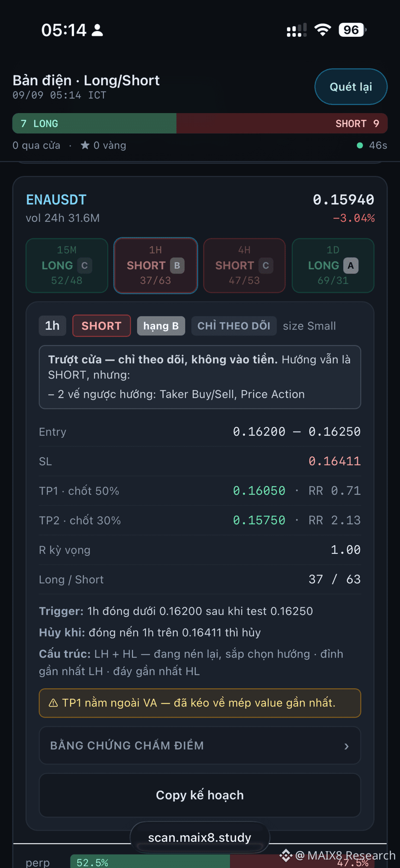This screenshot has width=400, height=868.
Task: Select the 15M LONG timeframe card
Action: [x=67, y=265]
